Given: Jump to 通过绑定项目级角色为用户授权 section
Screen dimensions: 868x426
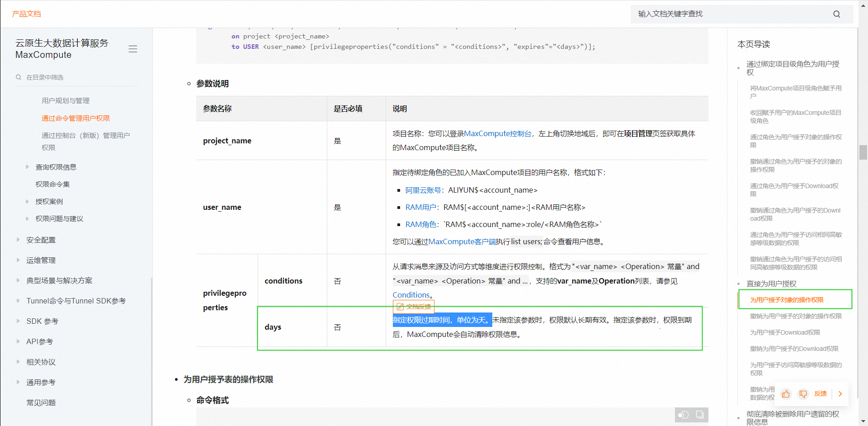Looking at the screenshot, I should click(793, 68).
